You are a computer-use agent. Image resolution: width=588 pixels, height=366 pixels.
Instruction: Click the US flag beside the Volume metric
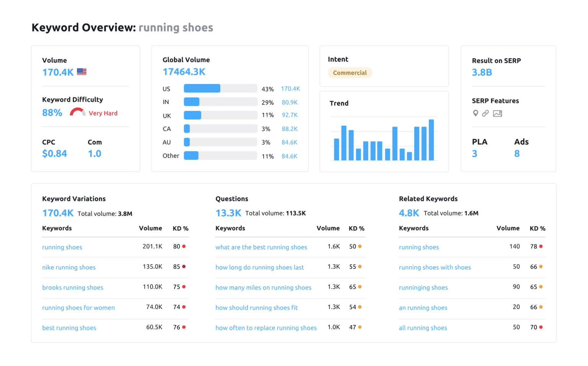pos(81,71)
